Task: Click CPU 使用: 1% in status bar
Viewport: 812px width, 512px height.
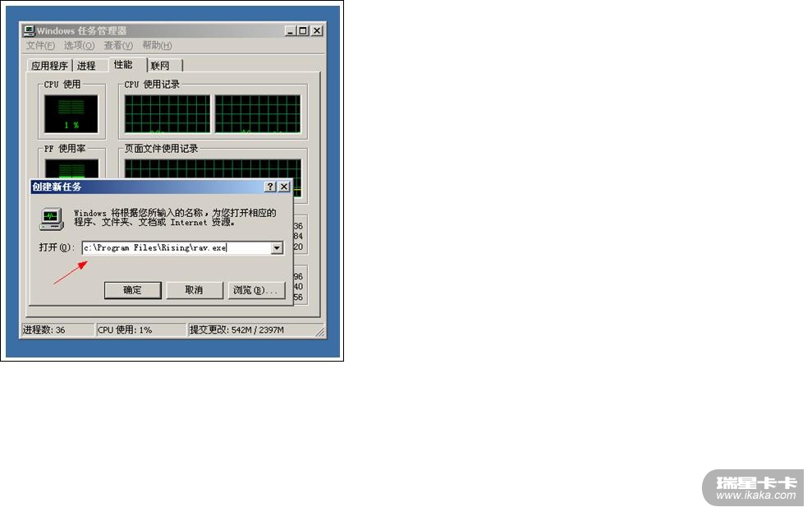Action: pos(125,330)
